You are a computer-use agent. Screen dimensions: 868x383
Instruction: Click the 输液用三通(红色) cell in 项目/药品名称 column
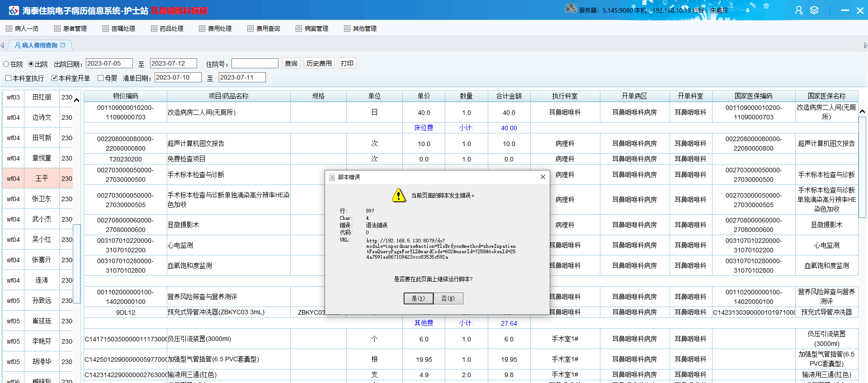[228, 375]
